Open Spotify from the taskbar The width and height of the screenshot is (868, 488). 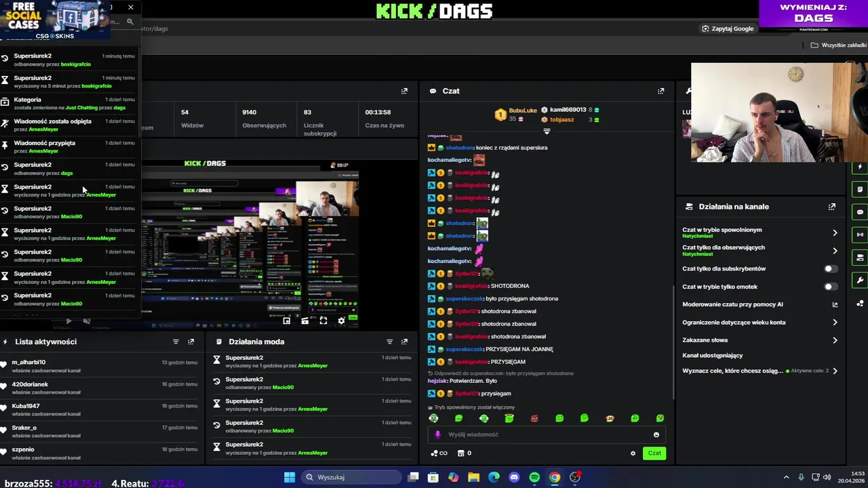coord(534,477)
